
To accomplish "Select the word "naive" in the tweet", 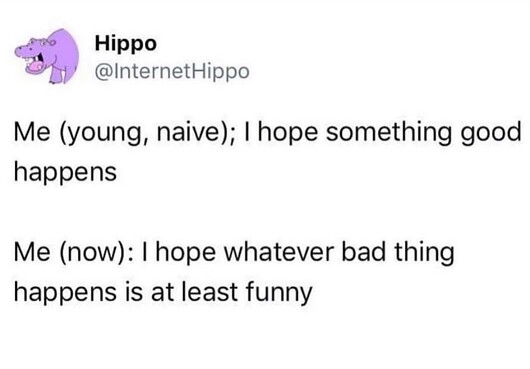I will pos(188,132).
